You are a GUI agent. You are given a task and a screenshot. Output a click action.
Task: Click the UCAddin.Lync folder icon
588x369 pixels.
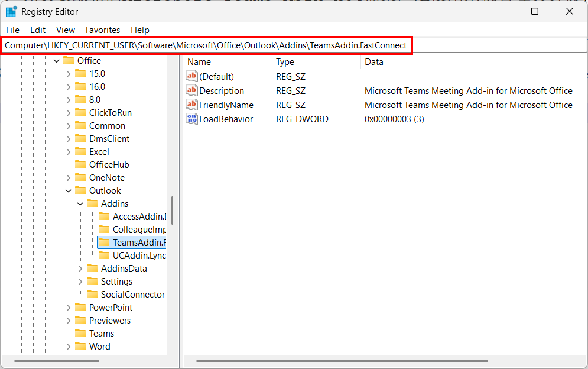coord(104,256)
